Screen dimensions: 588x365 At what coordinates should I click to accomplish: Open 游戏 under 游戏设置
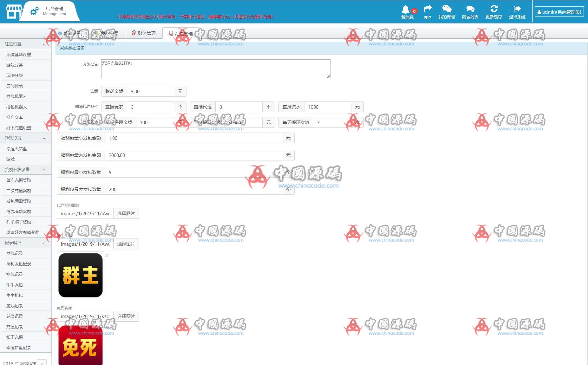click(x=26, y=159)
